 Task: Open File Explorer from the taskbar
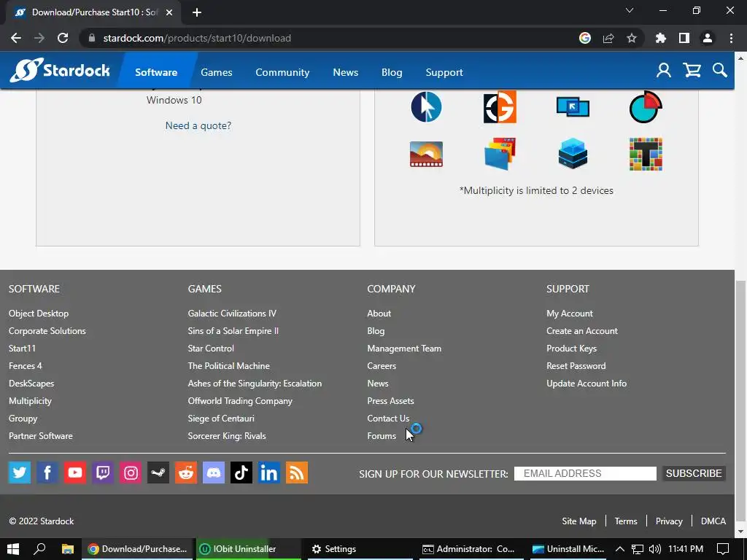click(x=68, y=549)
